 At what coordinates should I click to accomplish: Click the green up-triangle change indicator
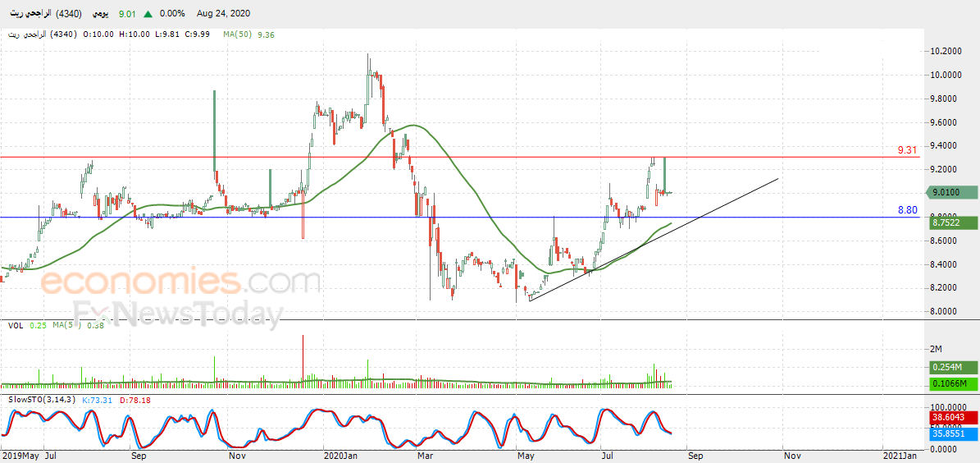pos(148,14)
